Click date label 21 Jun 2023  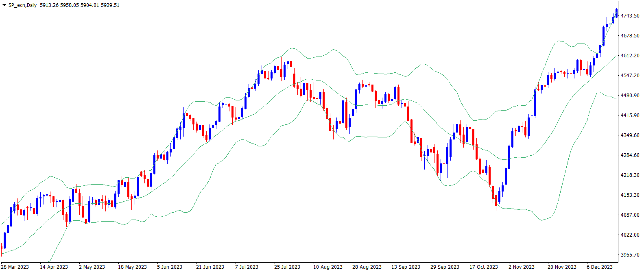tap(210, 267)
